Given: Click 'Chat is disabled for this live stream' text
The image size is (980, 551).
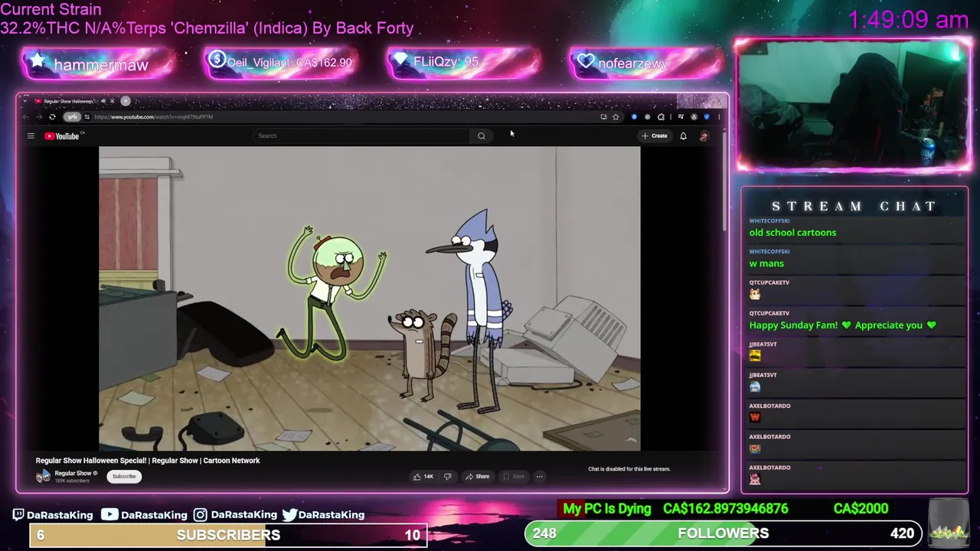Looking at the screenshot, I should [629, 469].
